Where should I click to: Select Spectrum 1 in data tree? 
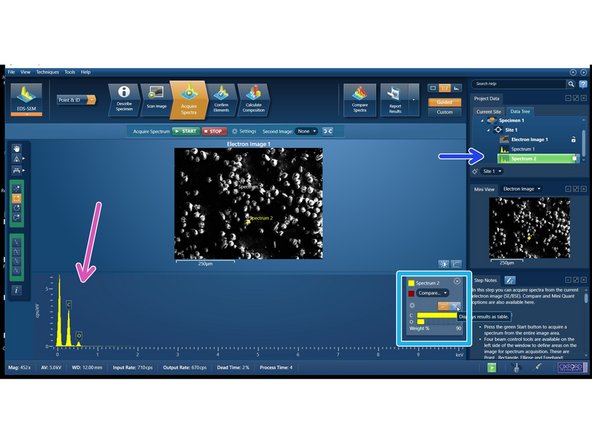click(522, 149)
